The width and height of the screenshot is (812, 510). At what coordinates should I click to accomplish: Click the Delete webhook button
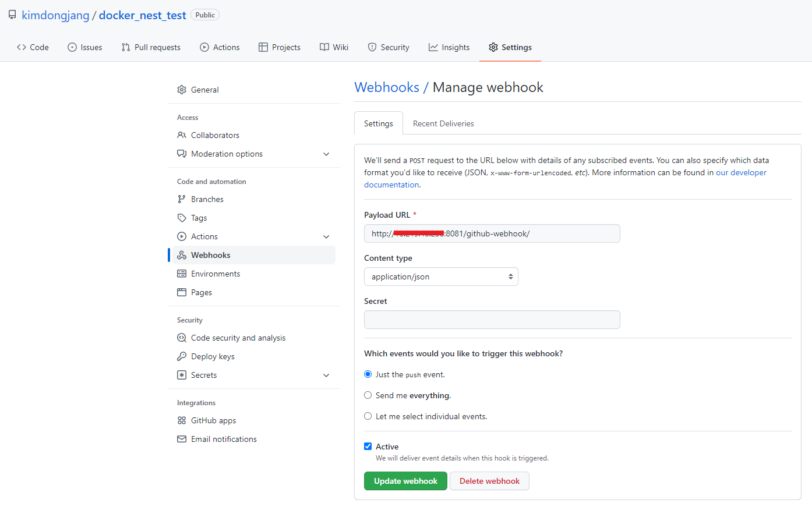pyautogui.click(x=489, y=481)
